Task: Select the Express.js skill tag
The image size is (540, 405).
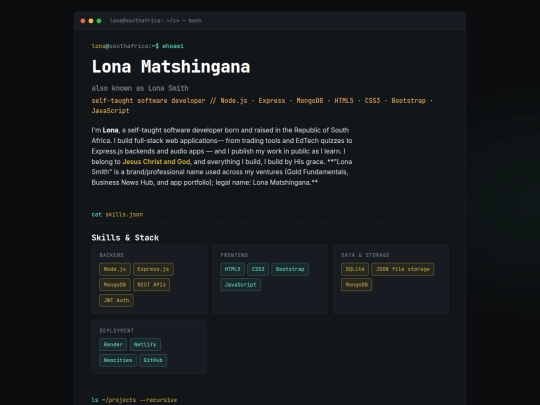Action: pyautogui.click(x=153, y=269)
